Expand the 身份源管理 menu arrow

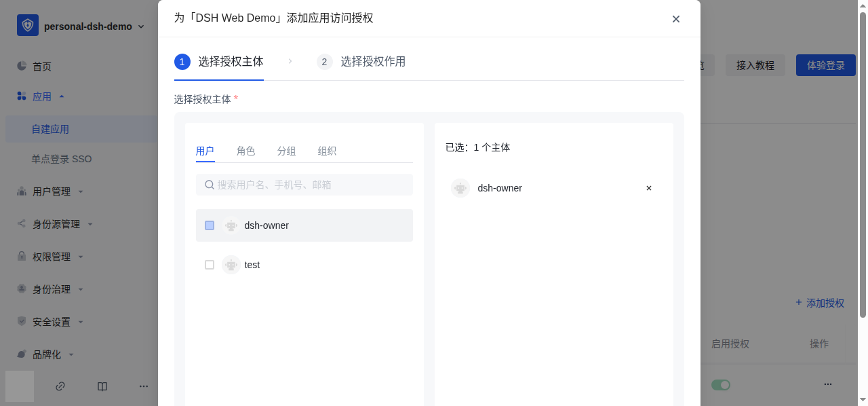90,224
